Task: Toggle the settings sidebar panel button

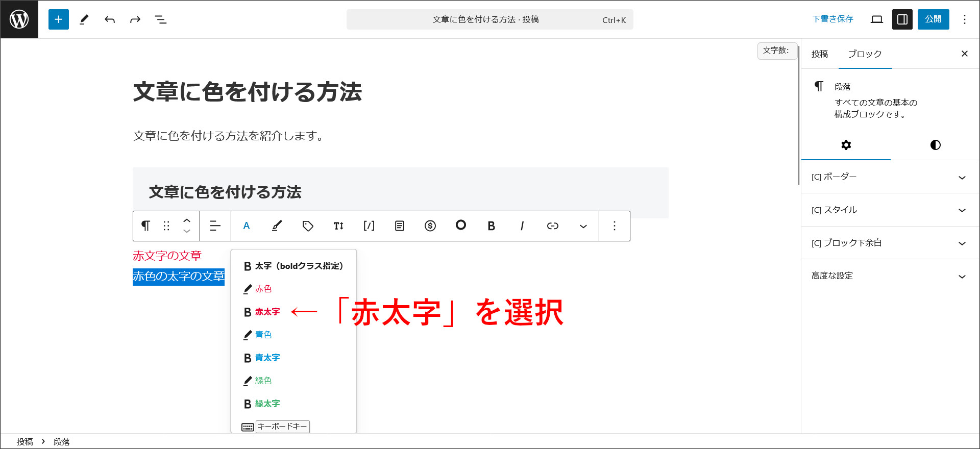Action: click(x=902, y=19)
